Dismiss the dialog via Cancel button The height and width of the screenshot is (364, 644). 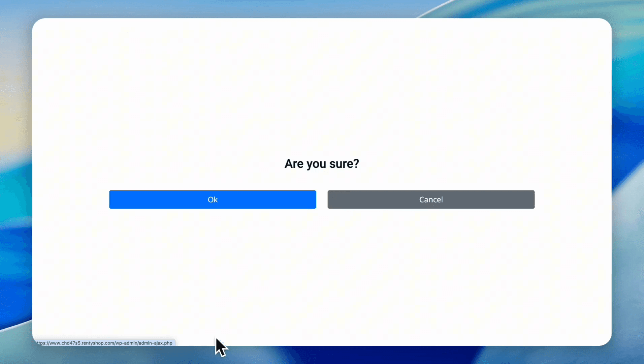(431, 200)
